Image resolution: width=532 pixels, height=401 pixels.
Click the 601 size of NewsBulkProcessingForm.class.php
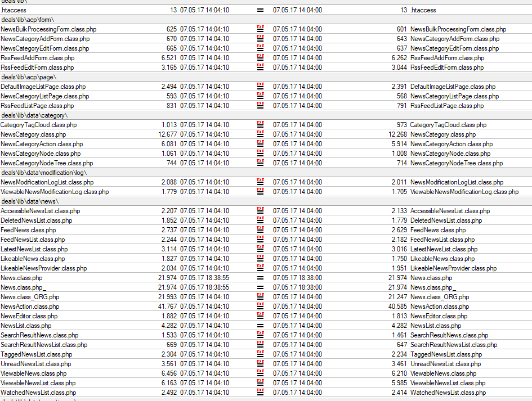pyautogui.click(x=402, y=29)
